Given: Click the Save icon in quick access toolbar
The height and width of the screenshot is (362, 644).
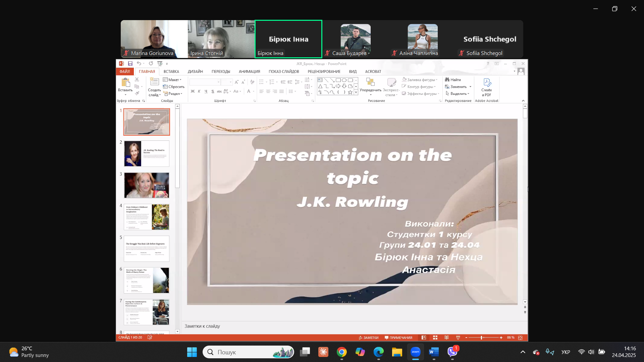Looking at the screenshot, I should pyautogui.click(x=130, y=64).
